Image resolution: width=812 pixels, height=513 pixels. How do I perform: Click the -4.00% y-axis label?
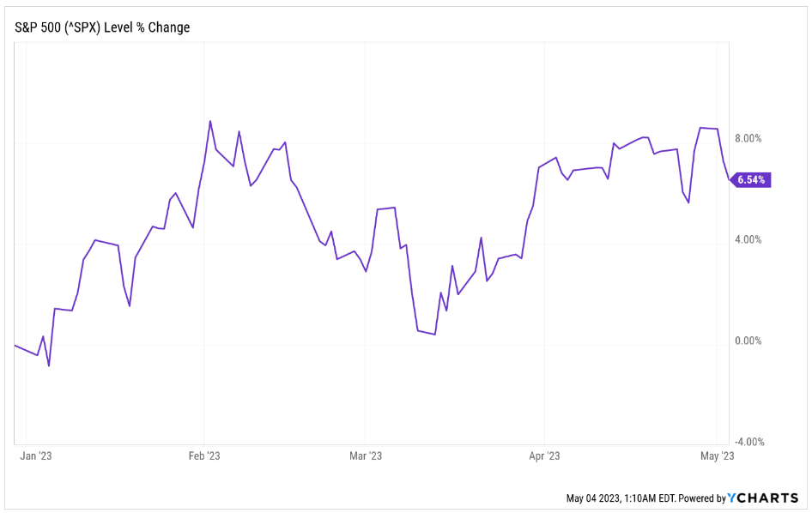748,443
